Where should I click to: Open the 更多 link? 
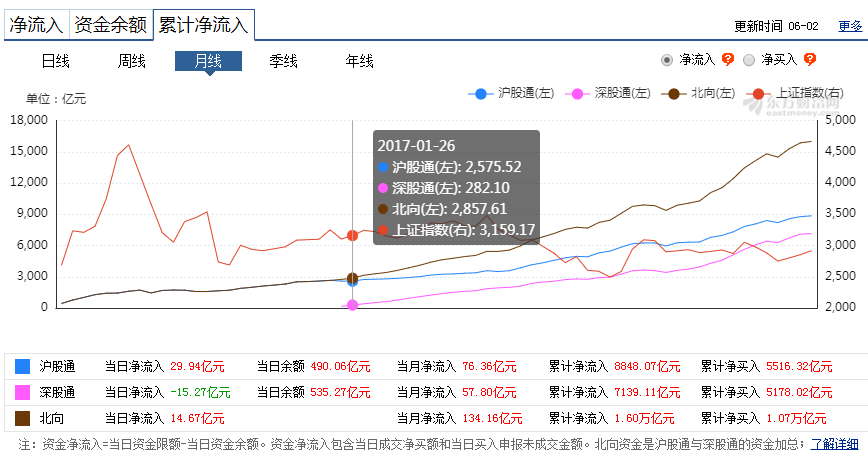(x=850, y=26)
